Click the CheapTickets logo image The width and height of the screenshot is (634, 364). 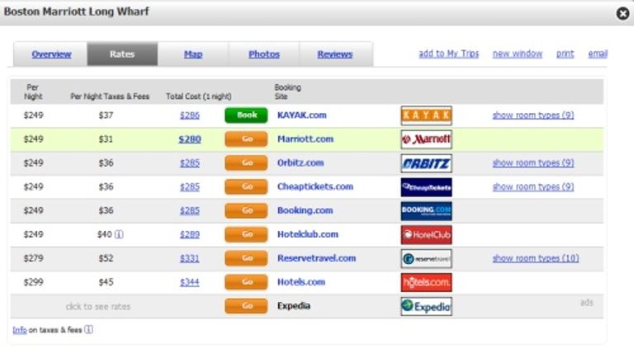tap(426, 187)
